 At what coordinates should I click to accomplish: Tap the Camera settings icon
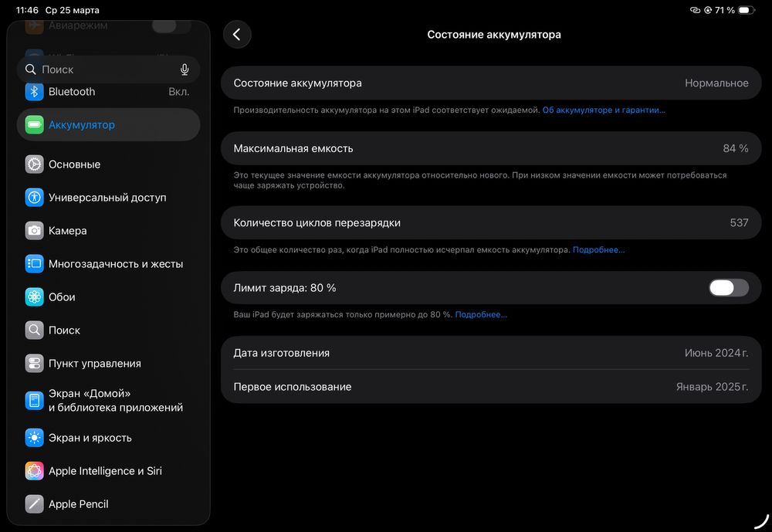(x=34, y=231)
